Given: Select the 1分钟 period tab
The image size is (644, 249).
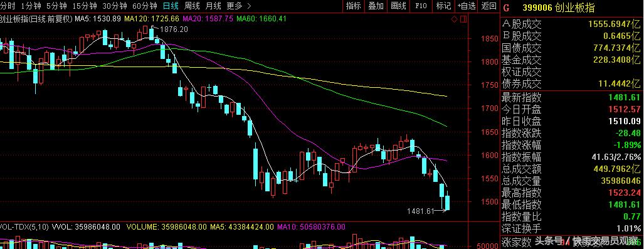Looking at the screenshot, I should click(x=31, y=6).
